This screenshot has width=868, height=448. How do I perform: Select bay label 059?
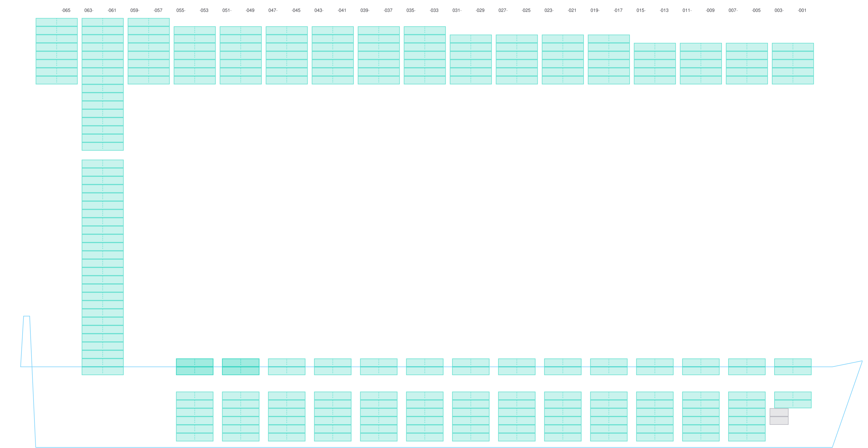coord(135,10)
